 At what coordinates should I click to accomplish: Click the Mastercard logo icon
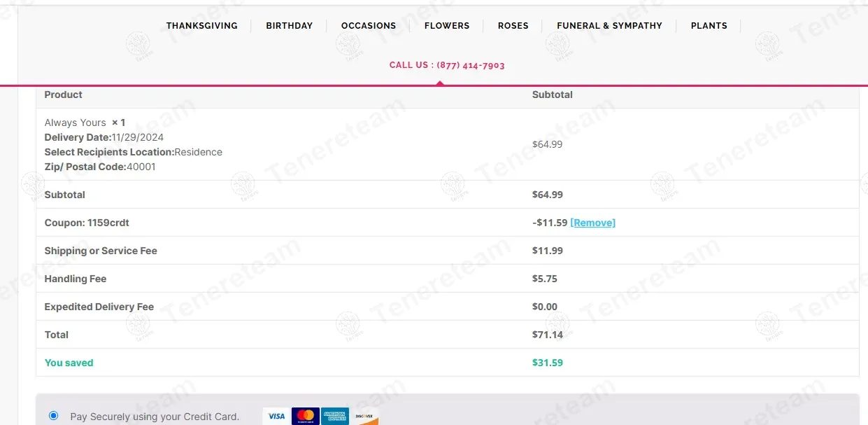pos(305,416)
